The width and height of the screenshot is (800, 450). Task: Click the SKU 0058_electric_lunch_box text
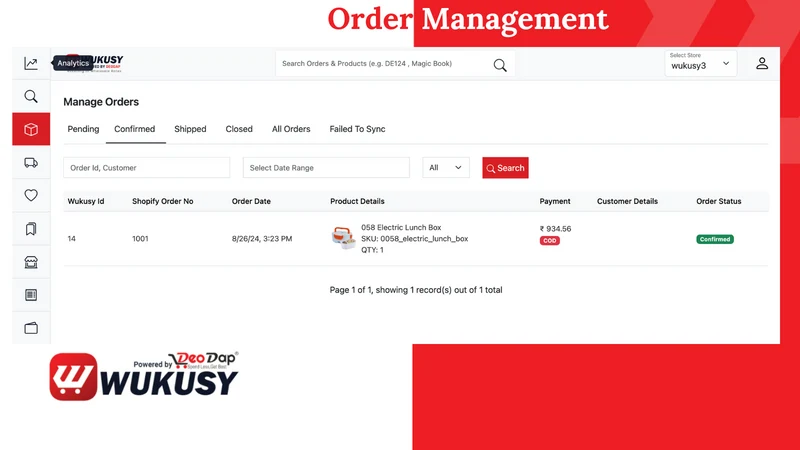[414, 239]
